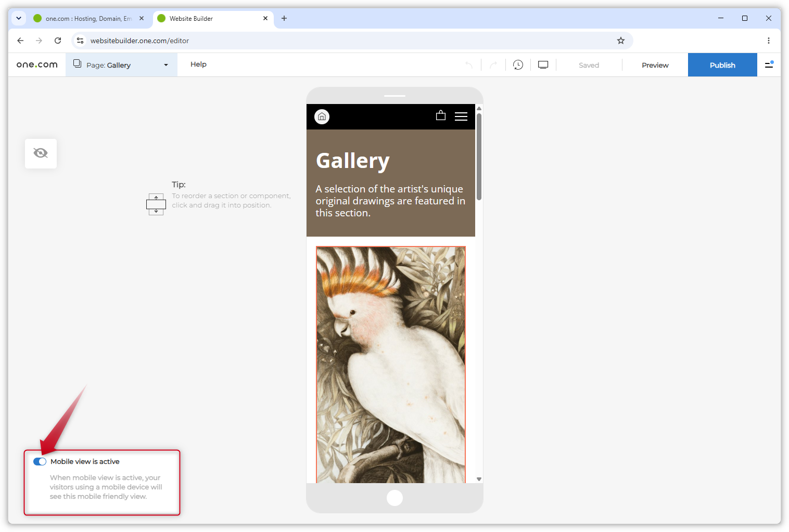Image resolution: width=789 pixels, height=532 pixels.
Task: Reload the page
Action: (x=58, y=41)
